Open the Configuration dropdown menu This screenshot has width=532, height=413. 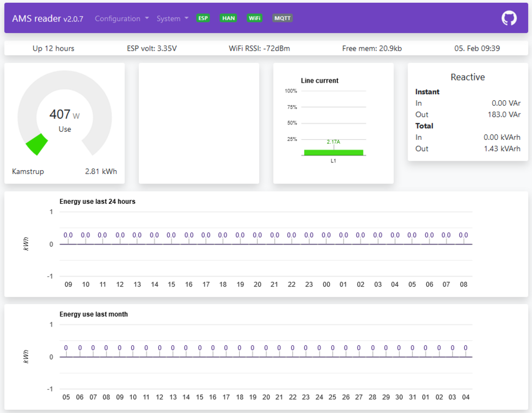[121, 19]
